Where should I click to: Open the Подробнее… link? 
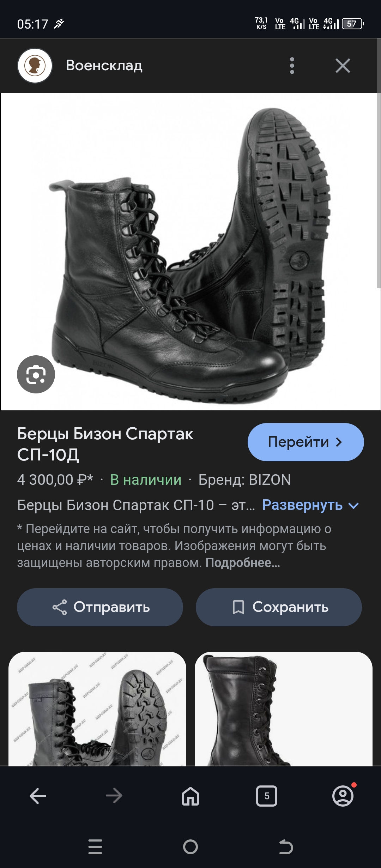coord(243,563)
